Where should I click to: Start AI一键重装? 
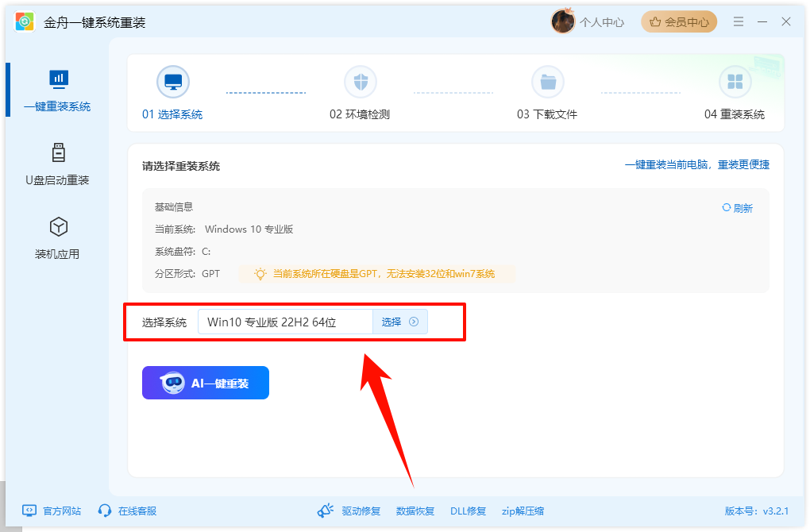pyautogui.click(x=205, y=382)
